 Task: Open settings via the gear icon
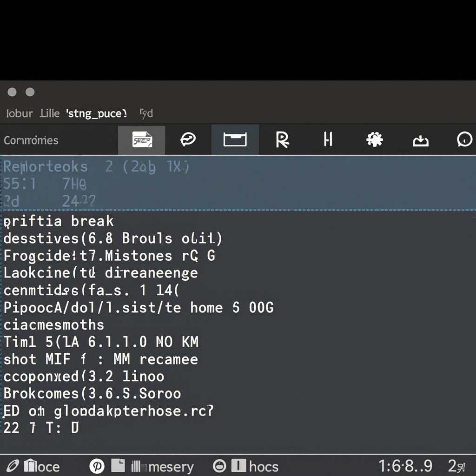tap(374, 139)
